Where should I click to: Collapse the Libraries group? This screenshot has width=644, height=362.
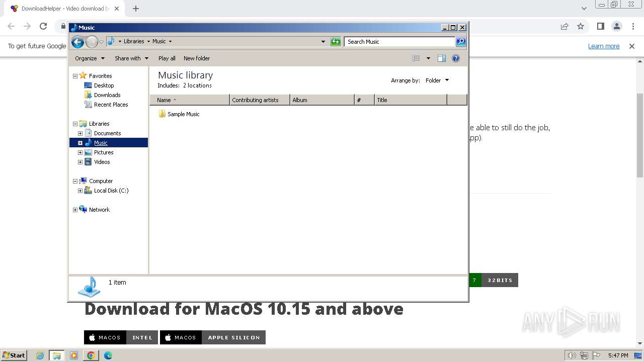[75, 124]
